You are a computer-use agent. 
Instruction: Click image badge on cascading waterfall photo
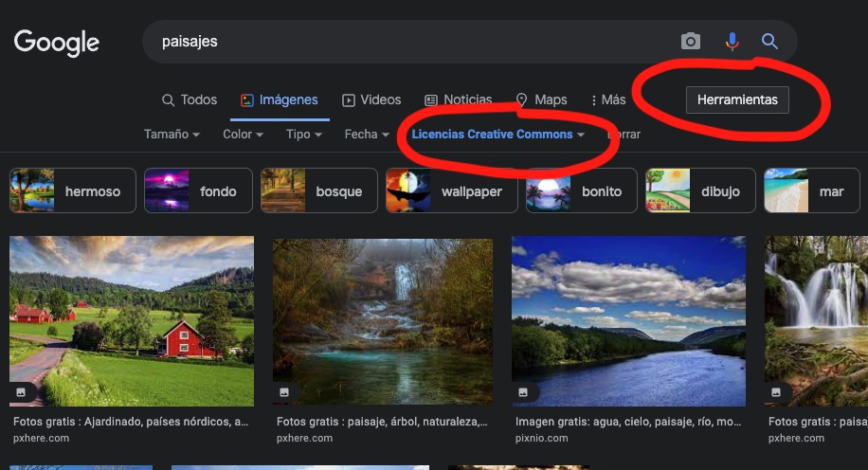[775, 392]
